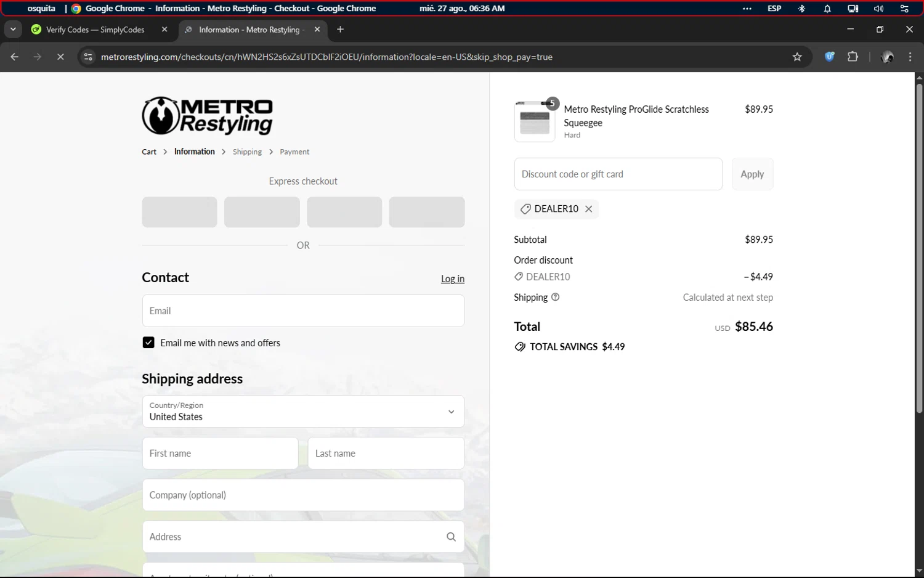This screenshot has height=578, width=924.
Task: Go back to the previous page
Action: 14,57
